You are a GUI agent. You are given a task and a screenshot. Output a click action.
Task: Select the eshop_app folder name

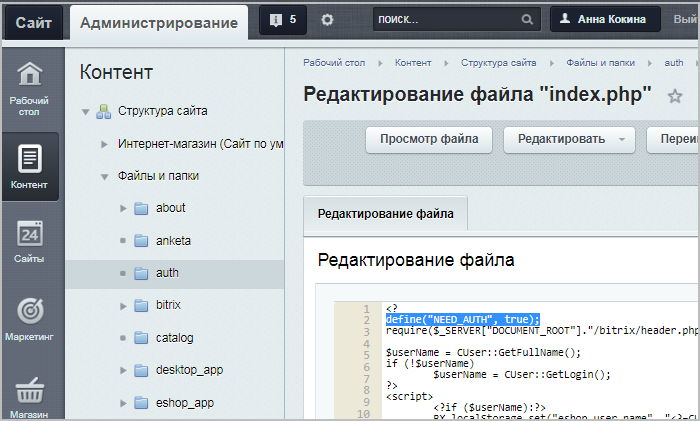coord(185,403)
